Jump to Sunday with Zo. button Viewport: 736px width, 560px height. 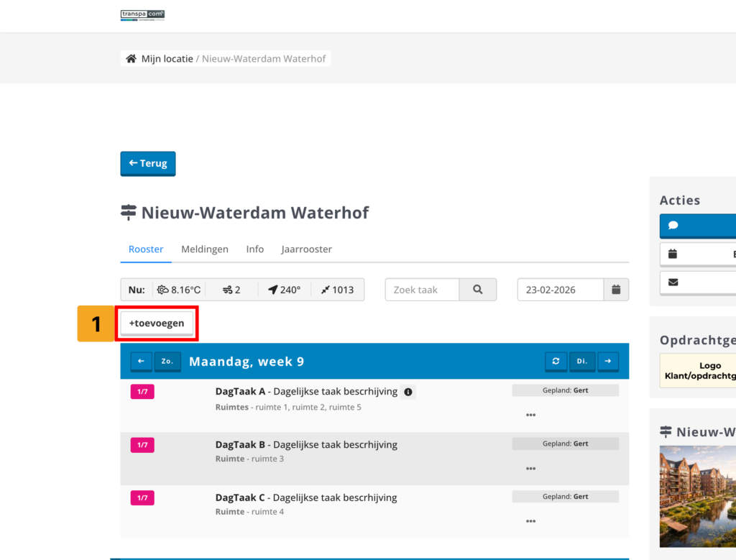pos(167,361)
